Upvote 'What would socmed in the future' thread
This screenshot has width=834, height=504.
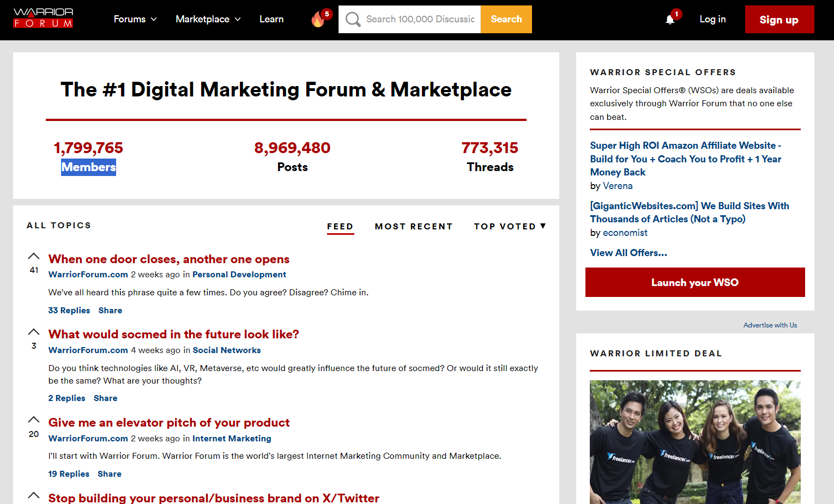point(34,332)
